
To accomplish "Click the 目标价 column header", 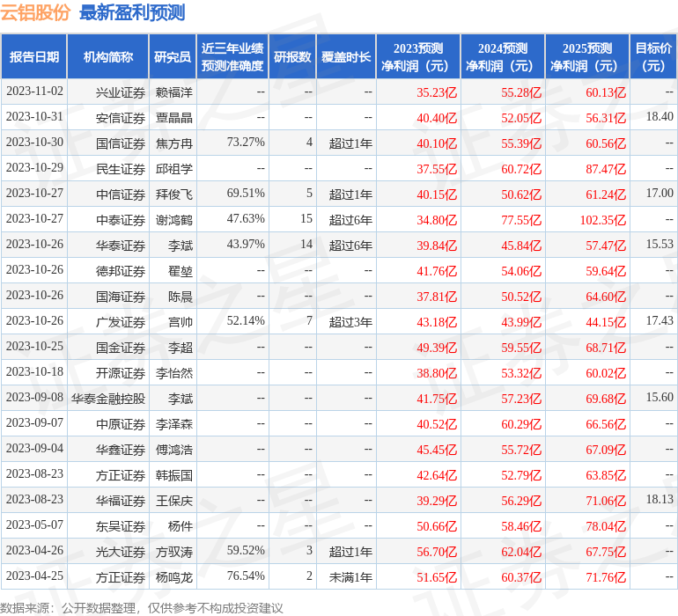I will 653,56.
